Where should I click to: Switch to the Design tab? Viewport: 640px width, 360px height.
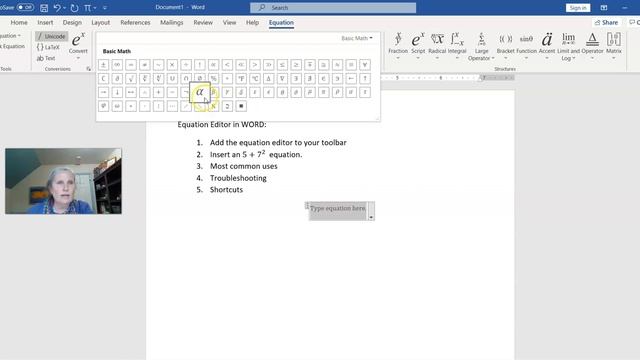tap(72, 22)
